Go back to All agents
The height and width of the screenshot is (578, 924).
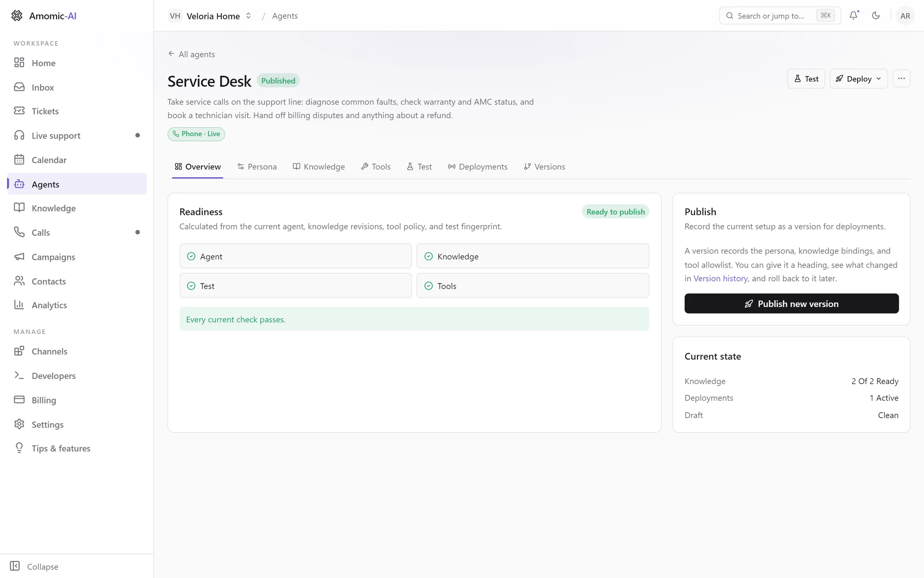coord(191,54)
